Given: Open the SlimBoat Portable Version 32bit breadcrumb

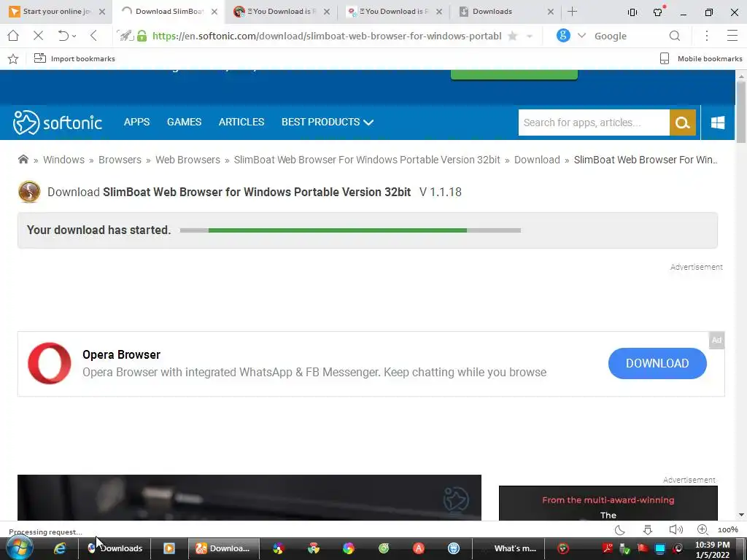Looking at the screenshot, I should (x=367, y=160).
